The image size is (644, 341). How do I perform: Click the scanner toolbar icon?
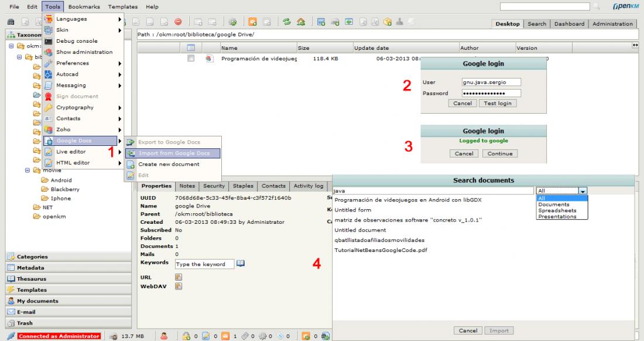pos(335,22)
